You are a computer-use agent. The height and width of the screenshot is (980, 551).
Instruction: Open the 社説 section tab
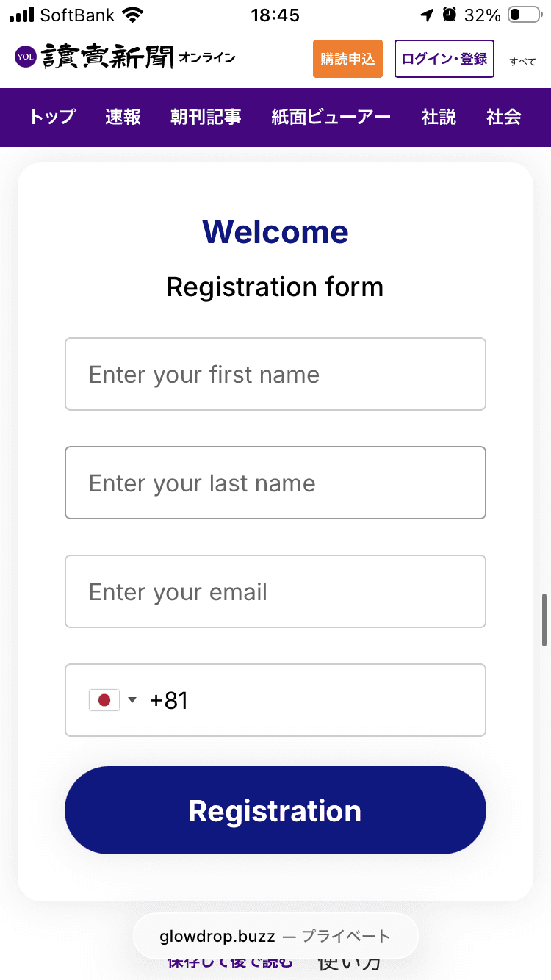tap(439, 117)
